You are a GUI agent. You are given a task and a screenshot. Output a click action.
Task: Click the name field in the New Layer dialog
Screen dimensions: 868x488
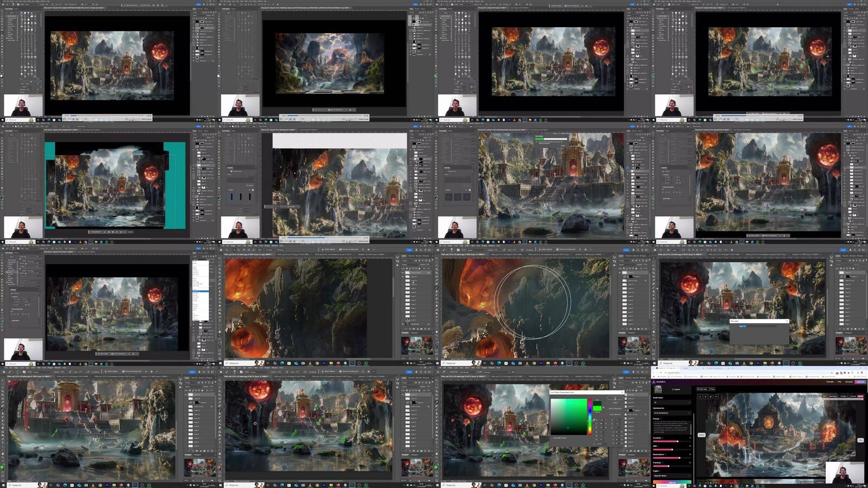coord(757,326)
